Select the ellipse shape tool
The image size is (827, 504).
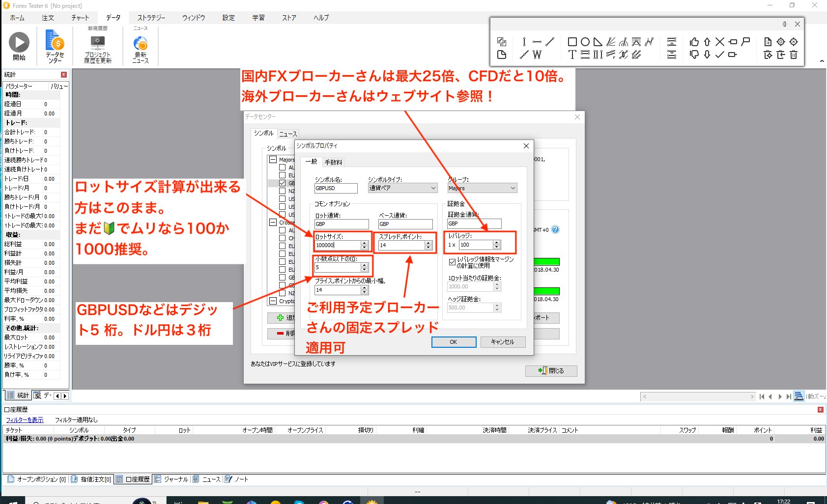(585, 42)
